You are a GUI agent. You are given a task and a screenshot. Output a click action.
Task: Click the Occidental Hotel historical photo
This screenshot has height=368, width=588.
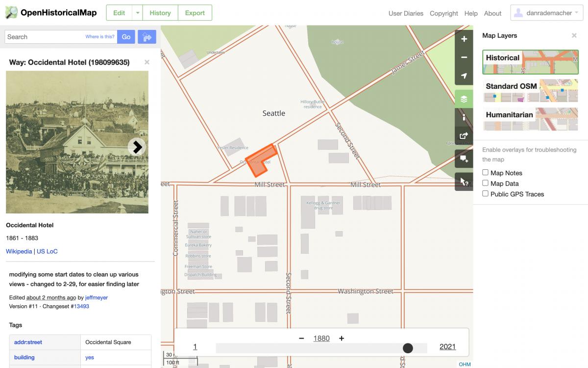click(77, 142)
